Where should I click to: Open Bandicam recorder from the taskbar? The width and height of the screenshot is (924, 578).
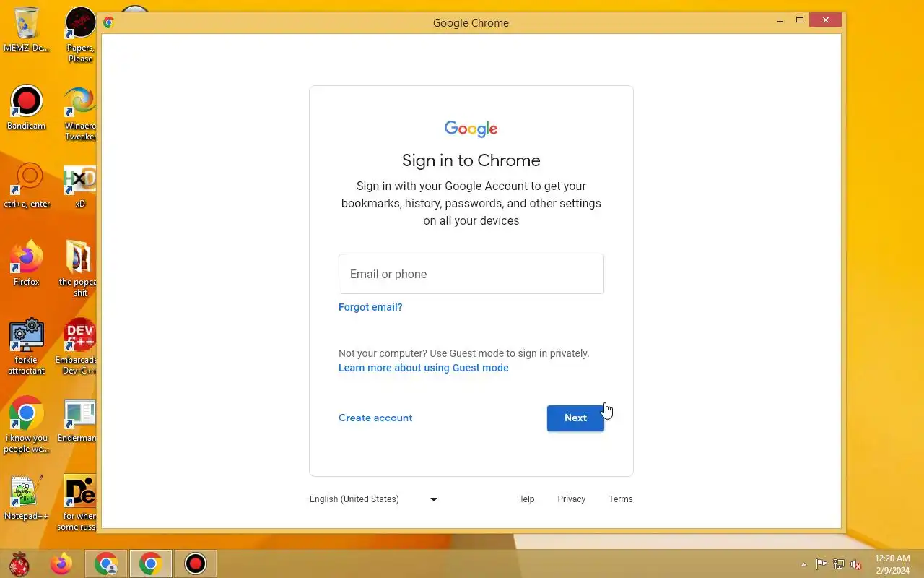tap(196, 564)
